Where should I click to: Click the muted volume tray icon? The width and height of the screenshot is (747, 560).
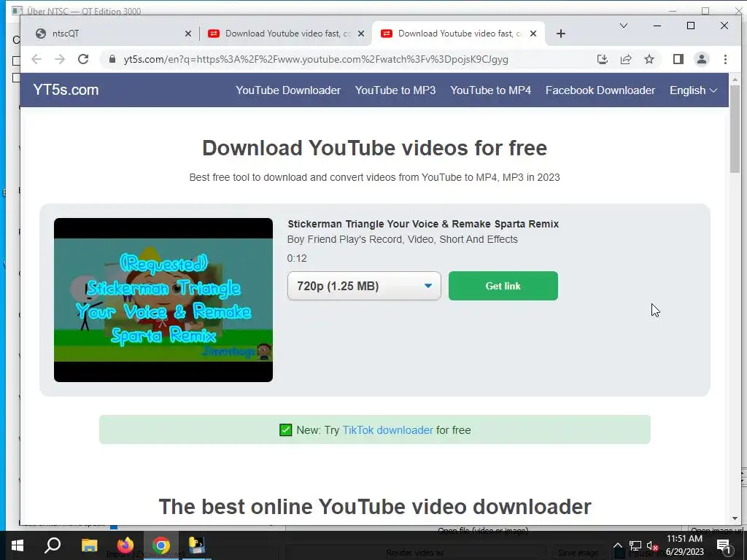coord(653,545)
